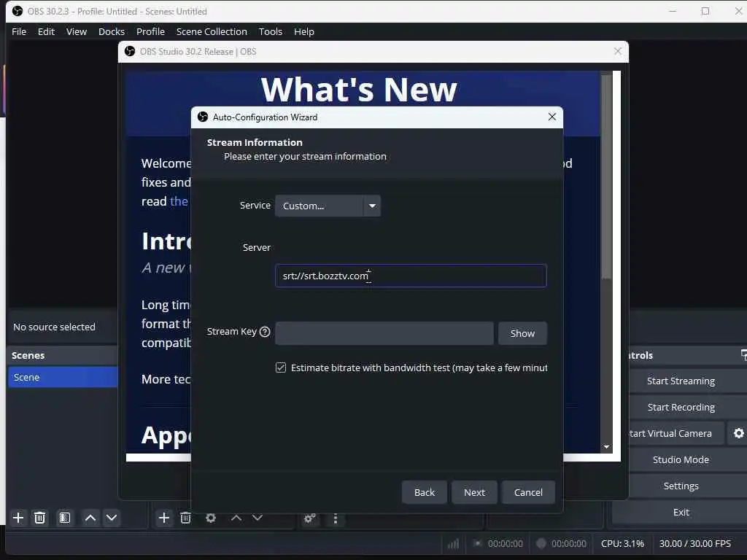Screen dimensions: 747x560
Task: Open the View menu
Action: (77, 31)
